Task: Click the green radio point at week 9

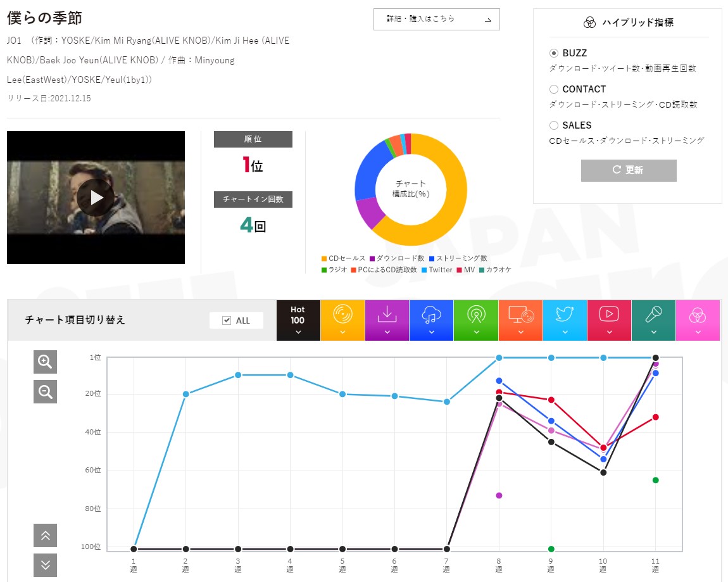Action: point(551,549)
